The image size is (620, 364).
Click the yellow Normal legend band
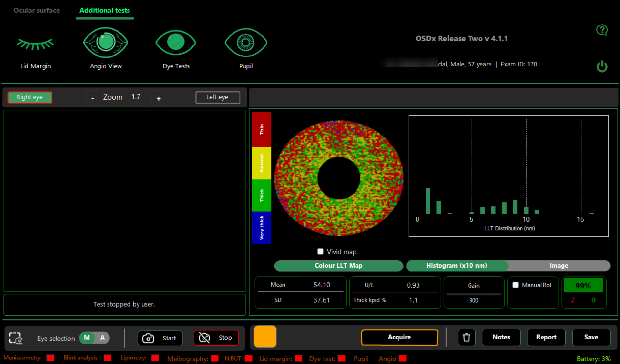click(x=262, y=163)
